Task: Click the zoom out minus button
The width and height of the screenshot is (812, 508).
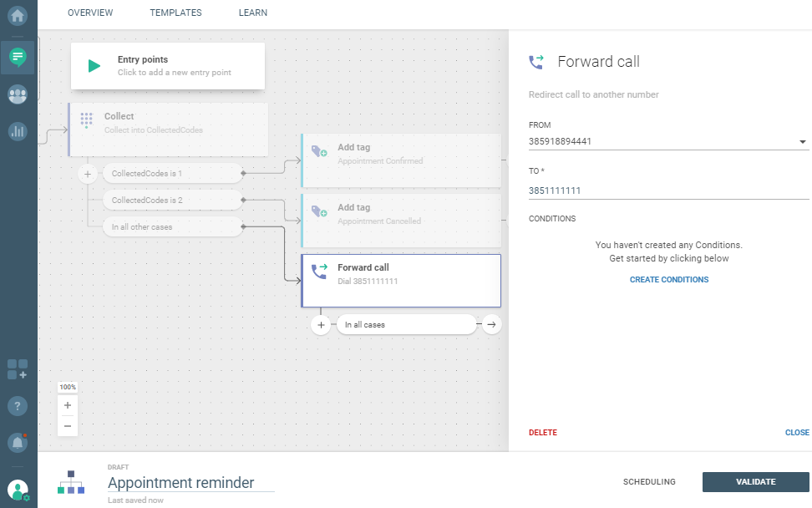Action: (x=68, y=425)
